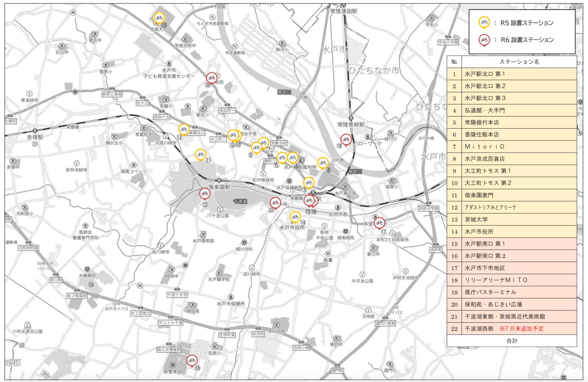Click the 赤塚駅 station label on map

pos(35,137)
